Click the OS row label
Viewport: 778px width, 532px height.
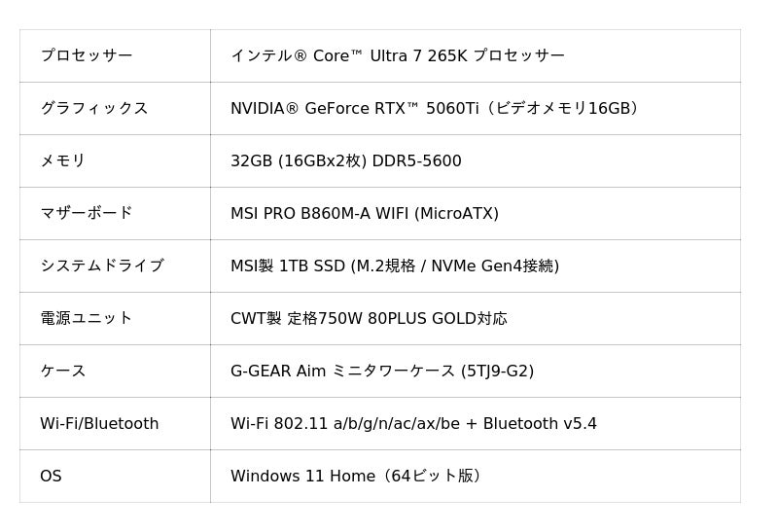pyautogui.click(x=51, y=476)
